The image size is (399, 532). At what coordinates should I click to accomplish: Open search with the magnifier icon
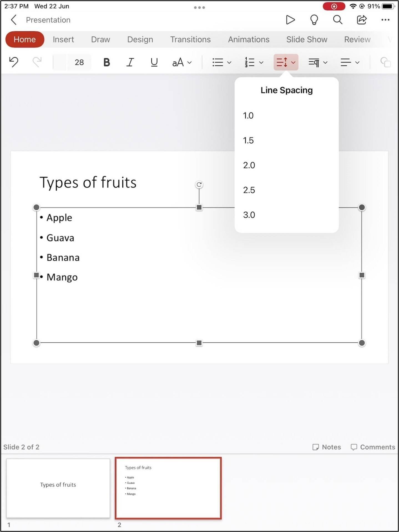tap(337, 20)
